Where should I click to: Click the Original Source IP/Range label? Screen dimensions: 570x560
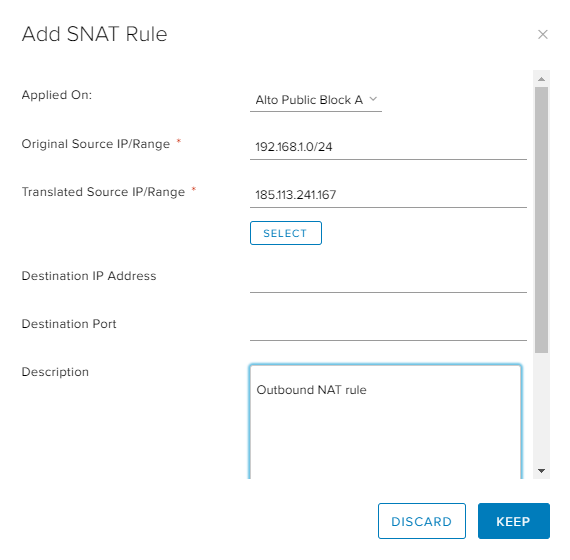click(96, 144)
